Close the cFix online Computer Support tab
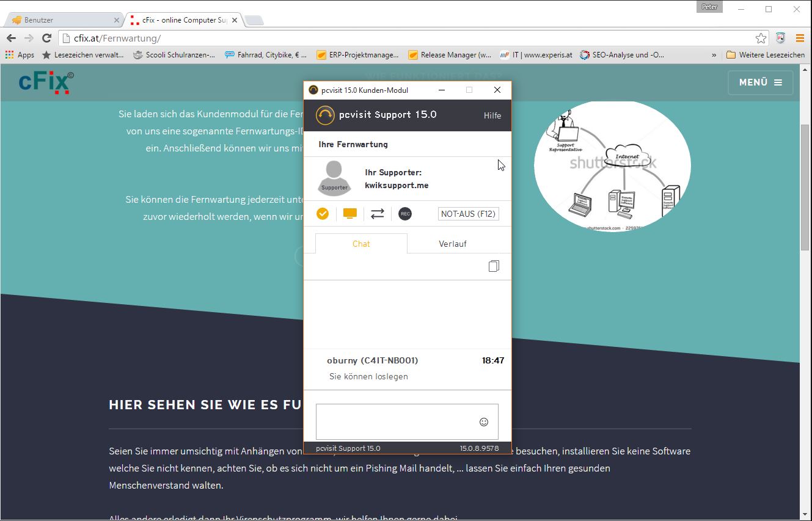 pos(235,20)
